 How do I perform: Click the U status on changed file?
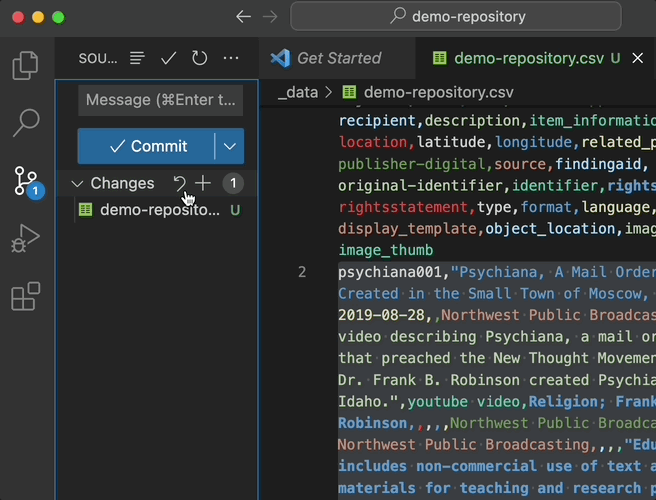coord(235,210)
